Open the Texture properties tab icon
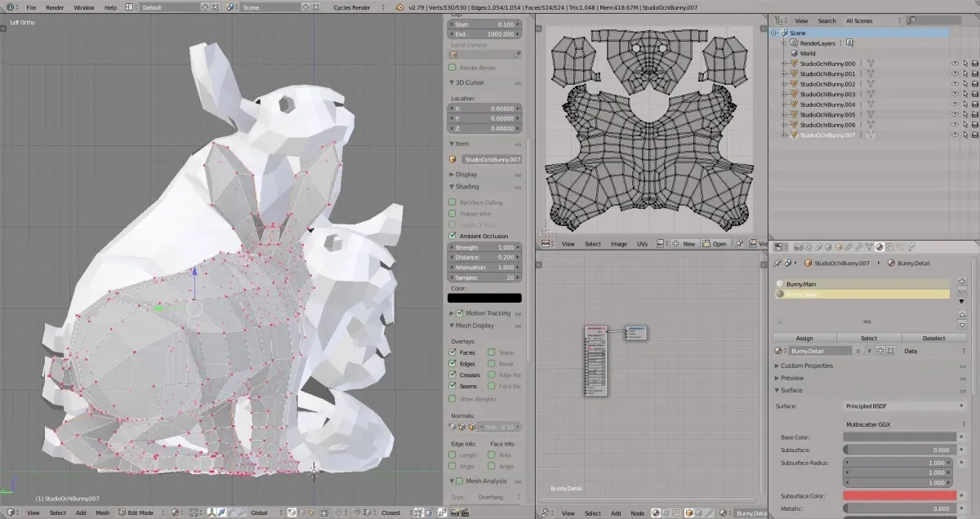The image size is (980, 519). [x=889, y=247]
